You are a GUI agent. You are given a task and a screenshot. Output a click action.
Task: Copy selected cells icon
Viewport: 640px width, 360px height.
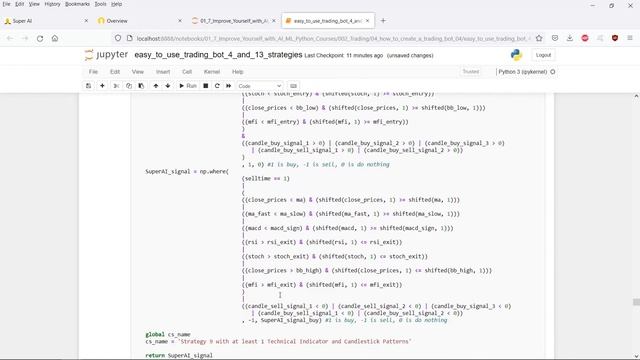129,86
